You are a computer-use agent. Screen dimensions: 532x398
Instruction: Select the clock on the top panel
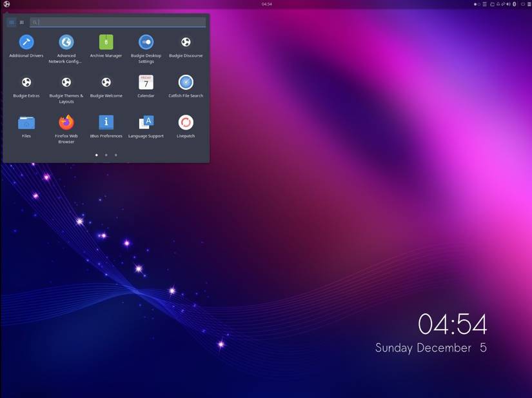click(x=266, y=3)
